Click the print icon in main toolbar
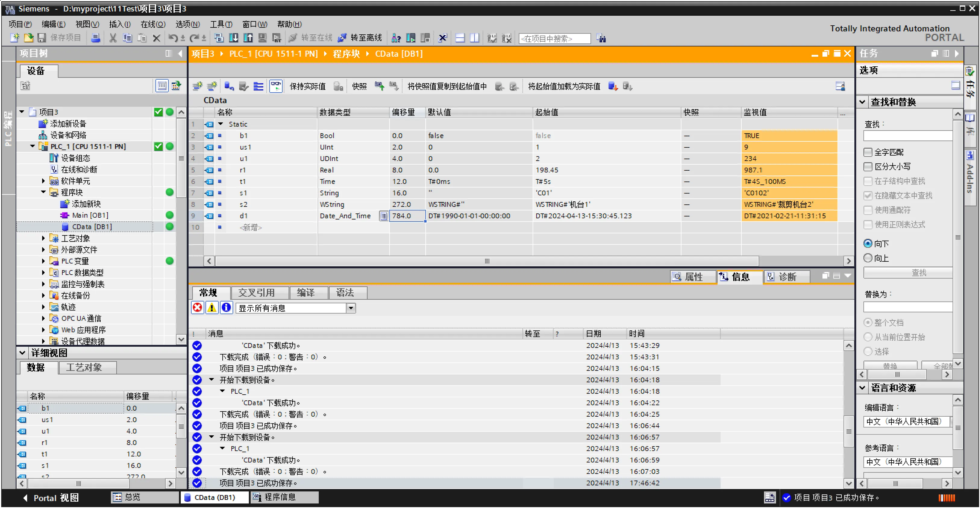Viewport: 980px width, 508px height. click(95, 38)
